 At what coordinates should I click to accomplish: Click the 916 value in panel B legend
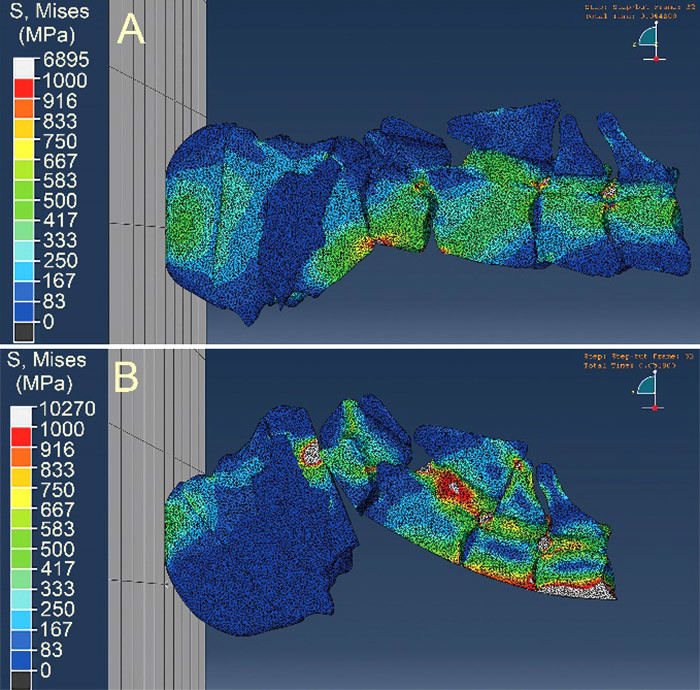pos(57,449)
